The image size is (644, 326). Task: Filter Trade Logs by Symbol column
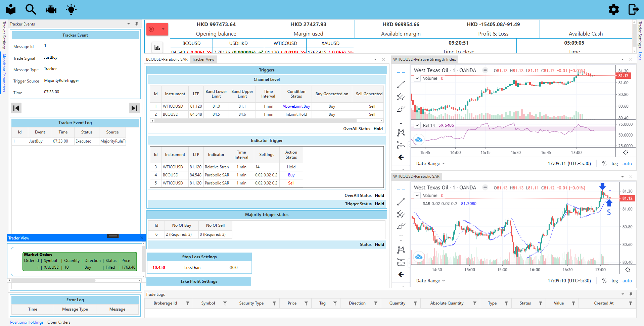(225, 303)
